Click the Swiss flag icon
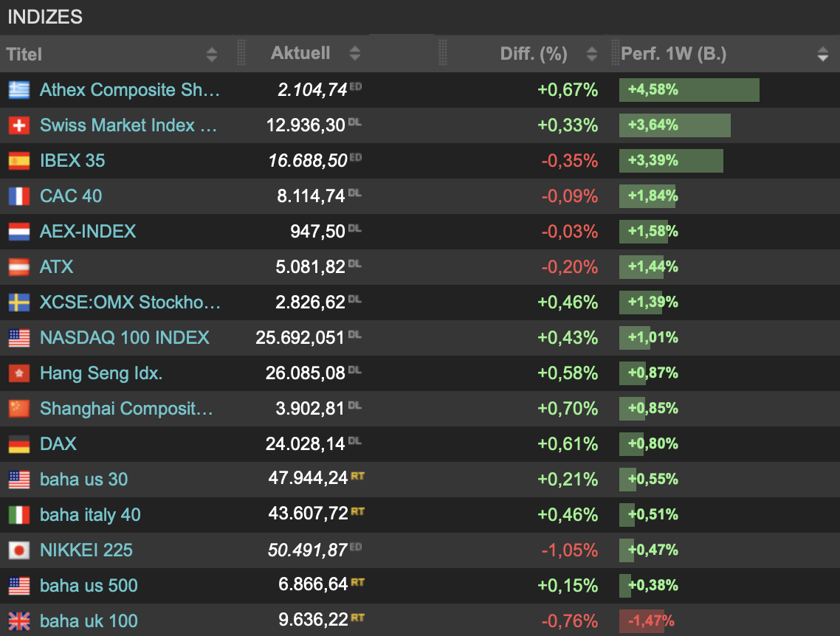The image size is (840, 636). click(x=19, y=125)
